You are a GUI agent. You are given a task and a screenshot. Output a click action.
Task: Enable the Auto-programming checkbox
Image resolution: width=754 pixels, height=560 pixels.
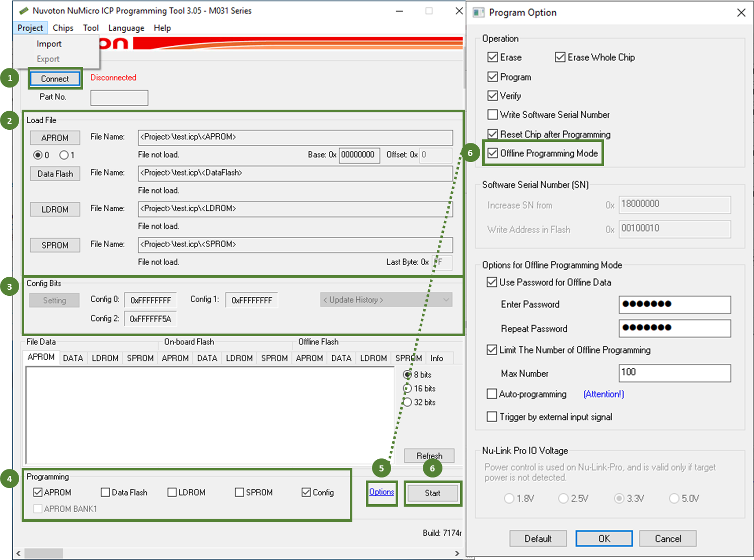point(492,394)
